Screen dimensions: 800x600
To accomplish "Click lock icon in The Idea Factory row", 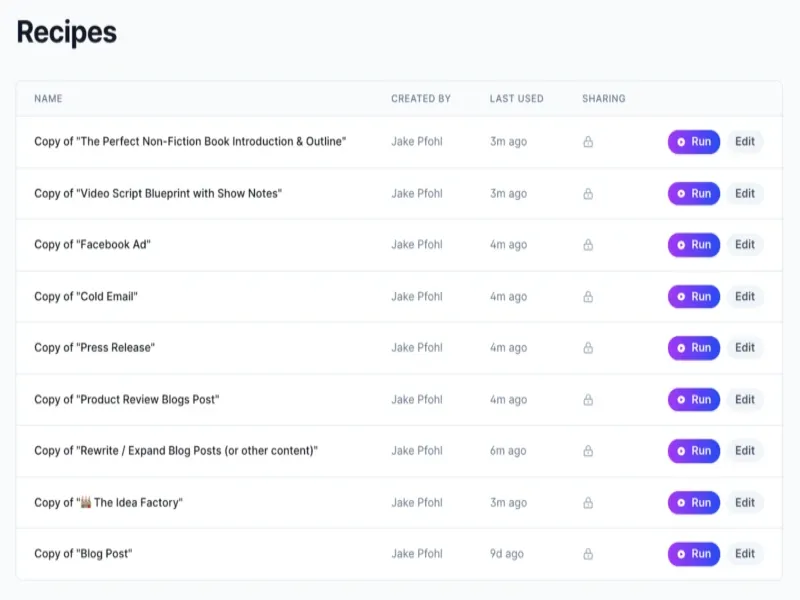I will point(588,503).
